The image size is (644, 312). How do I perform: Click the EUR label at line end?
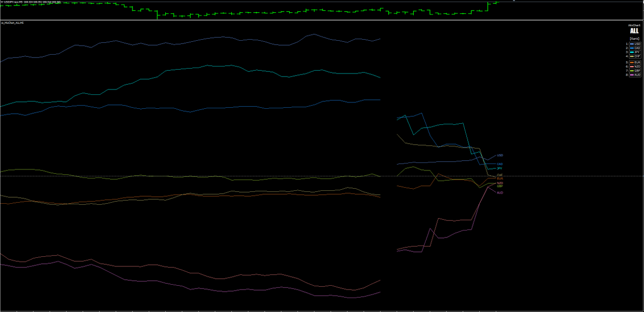(x=500, y=179)
